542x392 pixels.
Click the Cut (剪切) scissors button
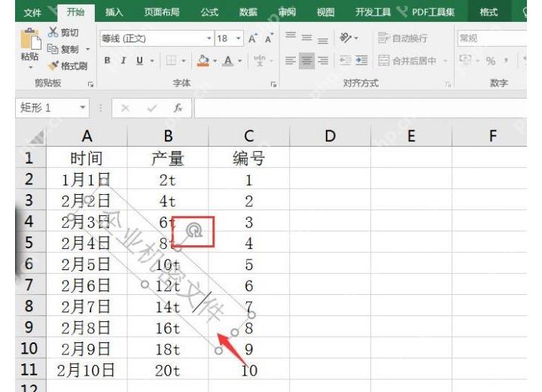coord(63,32)
